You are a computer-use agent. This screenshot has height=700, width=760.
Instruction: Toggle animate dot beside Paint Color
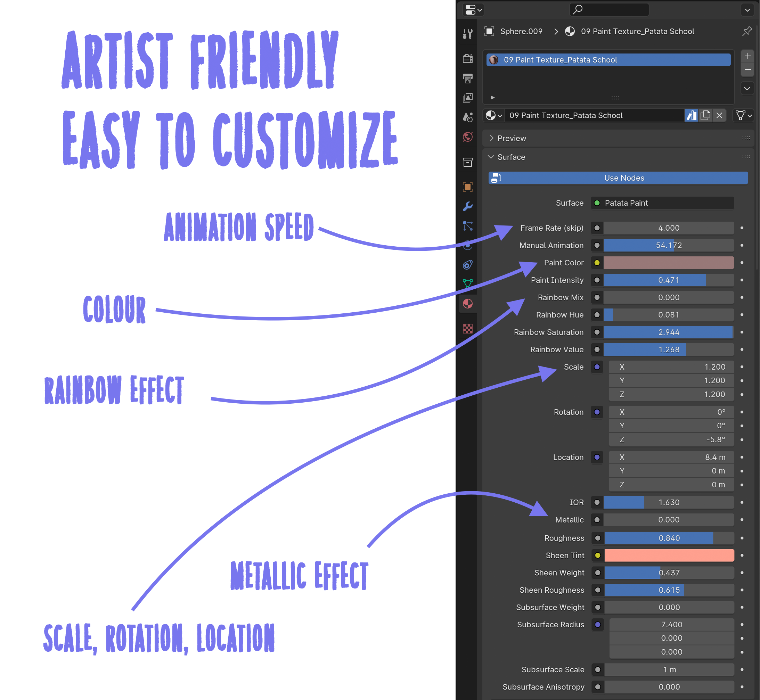point(742,263)
